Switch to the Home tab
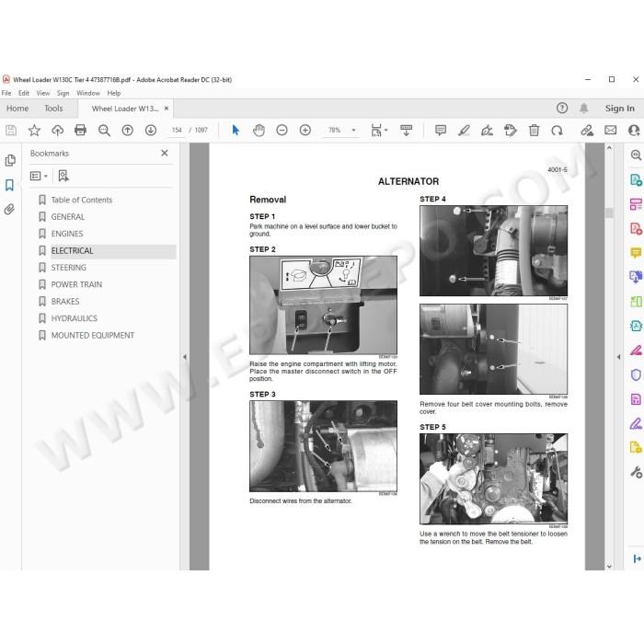This screenshot has width=644, height=644. (17, 109)
